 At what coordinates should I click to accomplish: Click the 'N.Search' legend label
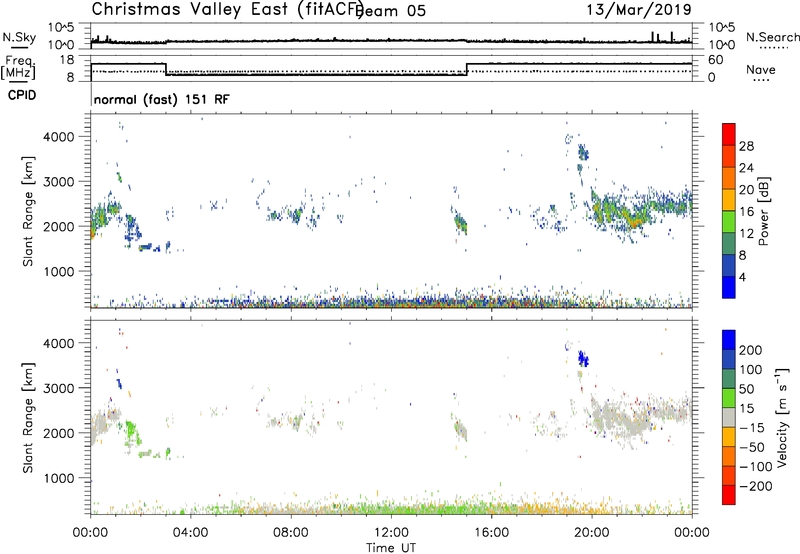coord(772,37)
